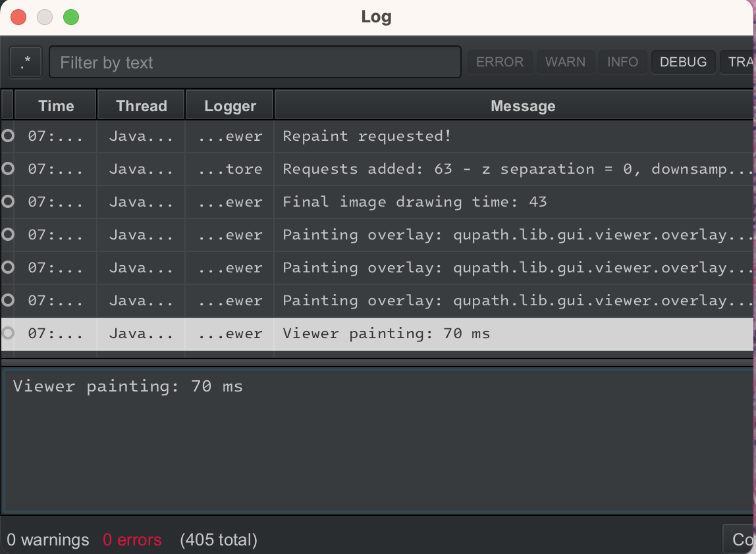Sort entries by the Message column header

point(523,105)
